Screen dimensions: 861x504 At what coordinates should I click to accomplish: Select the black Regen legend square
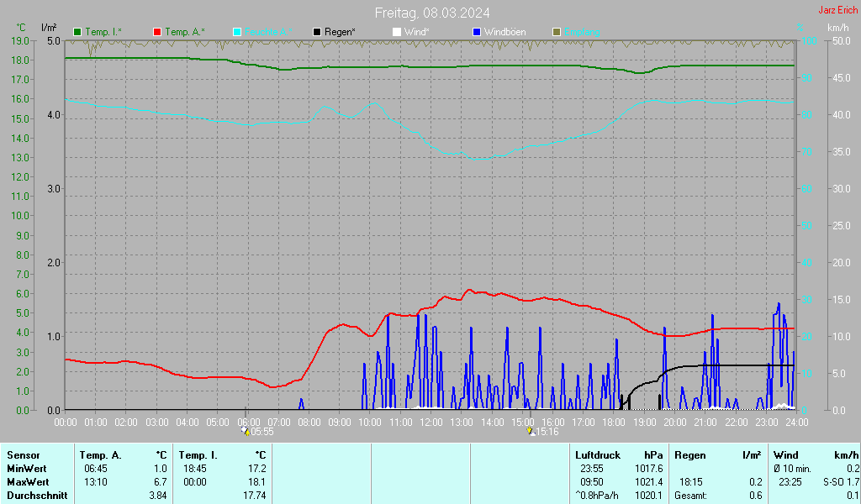317,32
